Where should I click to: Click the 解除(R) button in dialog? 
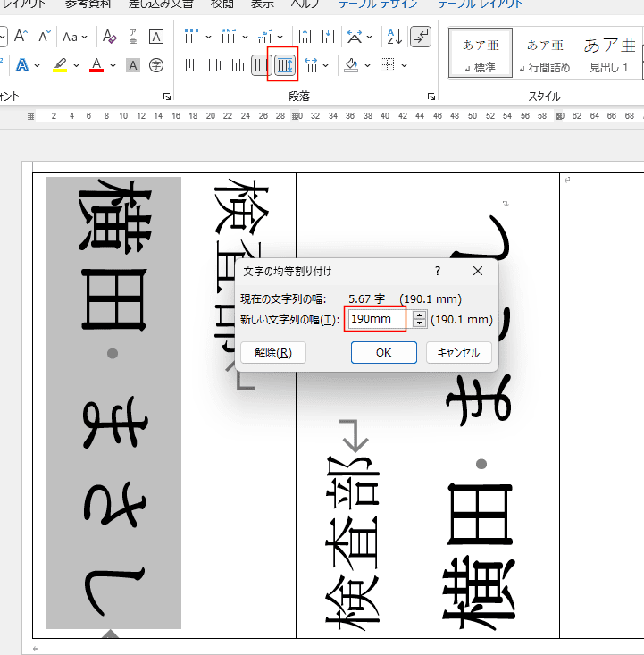click(x=273, y=353)
